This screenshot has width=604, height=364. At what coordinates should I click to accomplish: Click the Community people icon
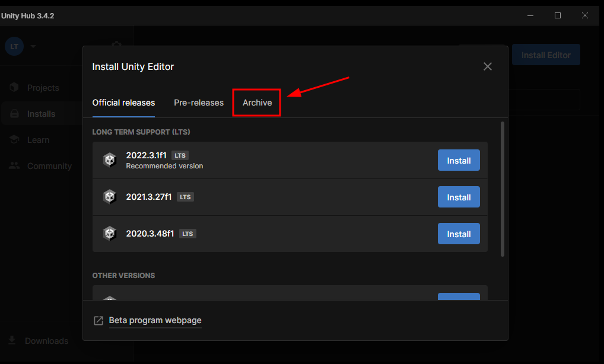coord(14,166)
